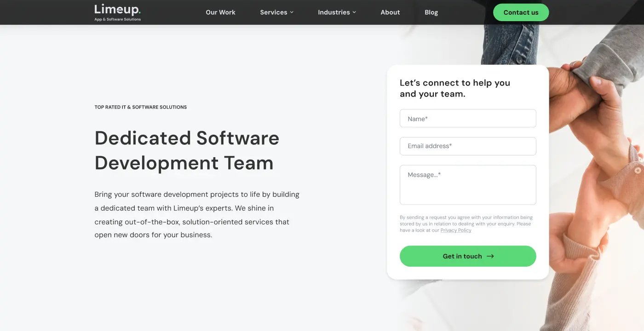The height and width of the screenshot is (331, 644).
Task: Submit form with Get in touch button
Action: point(462,256)
